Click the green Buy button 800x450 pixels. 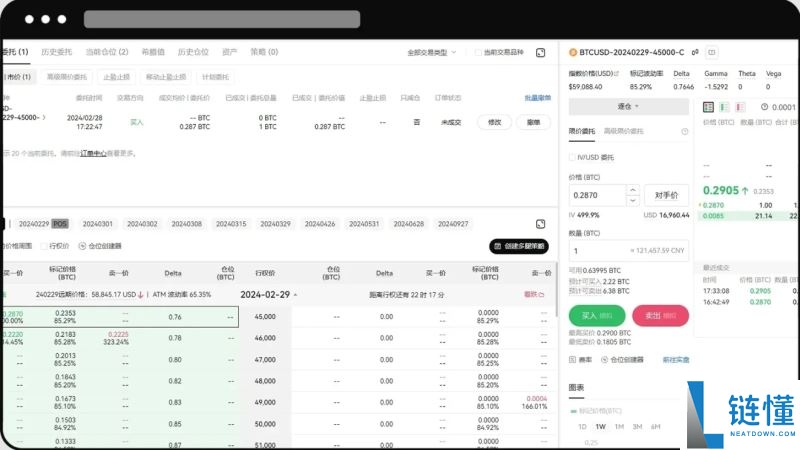point(597,316)
